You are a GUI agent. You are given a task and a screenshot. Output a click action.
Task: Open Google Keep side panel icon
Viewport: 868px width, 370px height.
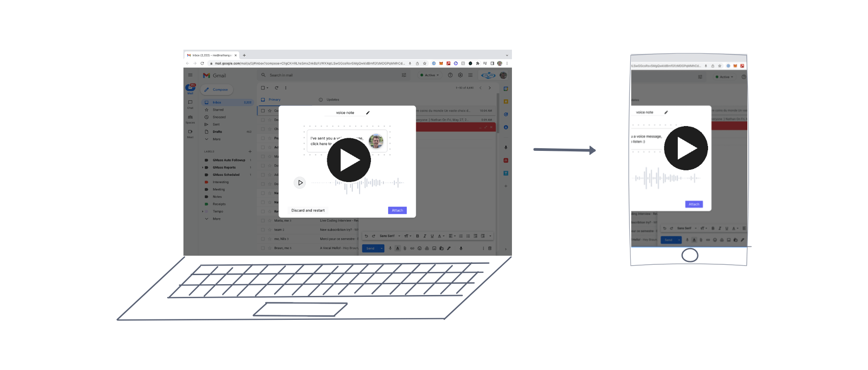point(506,101)
